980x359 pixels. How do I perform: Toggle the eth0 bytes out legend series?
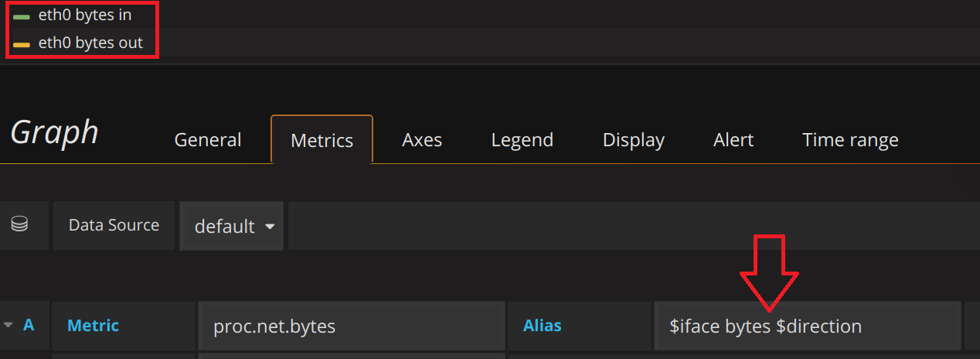click(90, 43)
